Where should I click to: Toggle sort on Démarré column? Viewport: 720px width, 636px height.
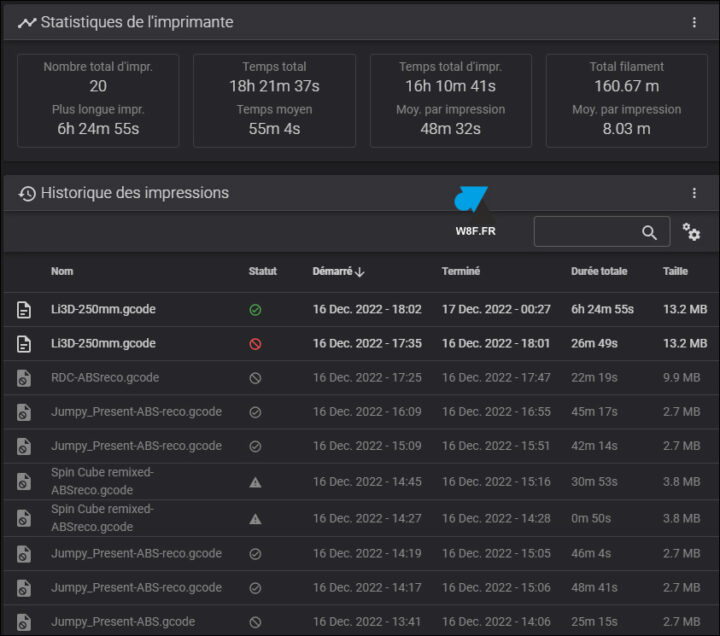pyautogui.click(x=338, y=271)
